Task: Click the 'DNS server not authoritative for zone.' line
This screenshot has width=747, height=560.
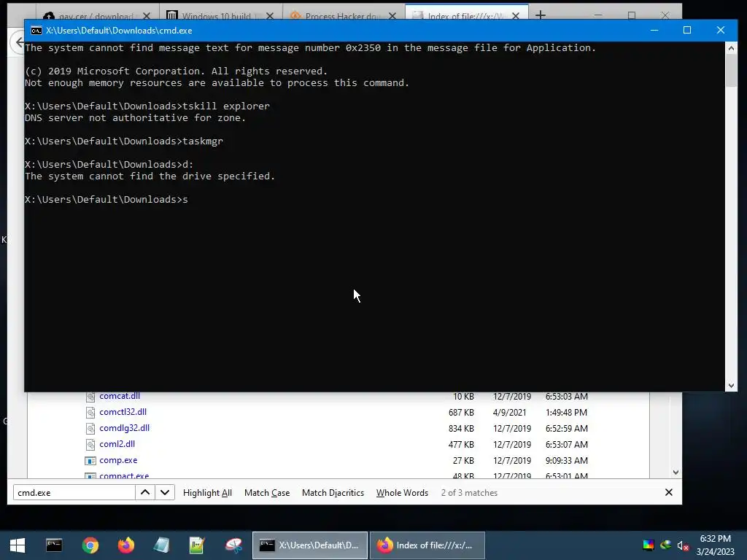Action: pyautogui.click(x=135, y=118)
